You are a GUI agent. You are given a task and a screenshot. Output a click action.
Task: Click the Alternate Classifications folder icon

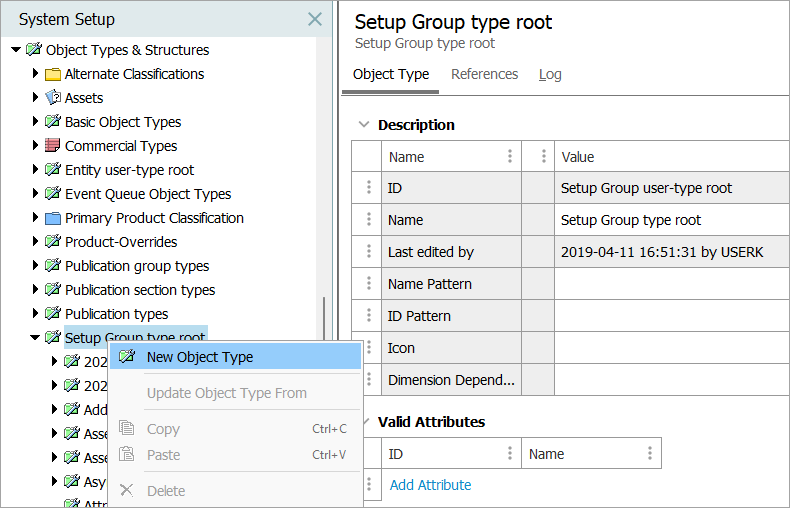[x=53, y=74]
